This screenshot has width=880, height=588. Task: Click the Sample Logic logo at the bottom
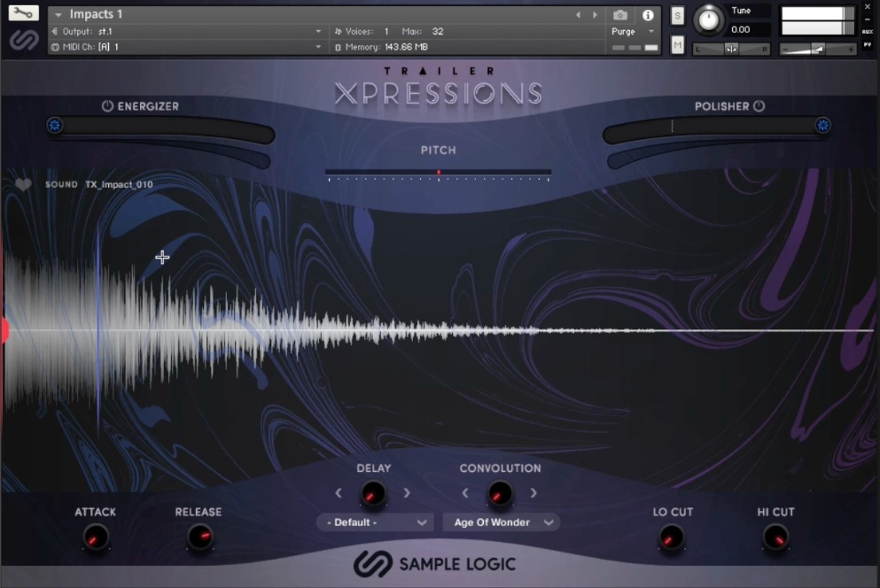pos(434,564)
